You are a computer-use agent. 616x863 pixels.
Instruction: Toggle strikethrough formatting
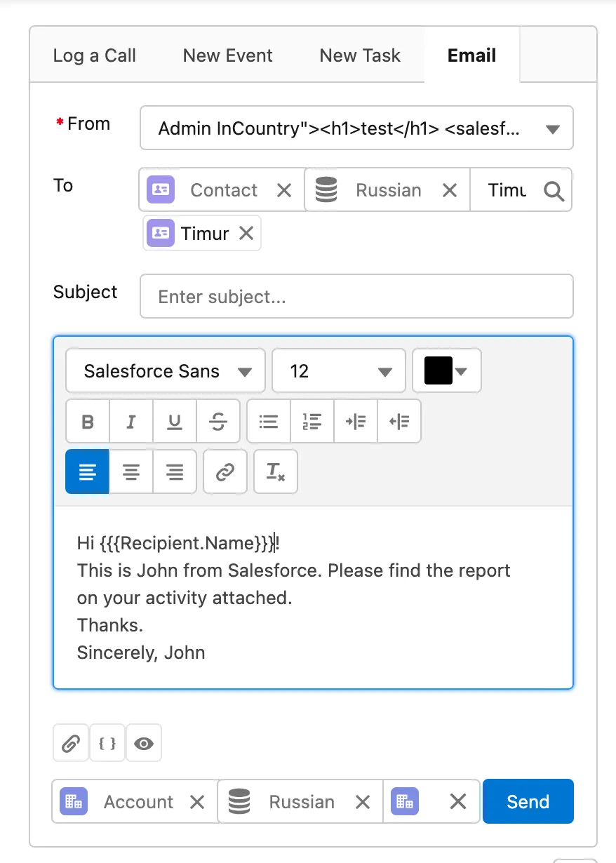(x=218, y=422)
